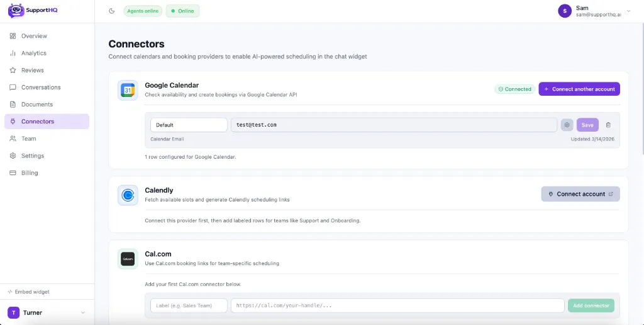
Task: Open the Embed widget link
Action: 29,292
